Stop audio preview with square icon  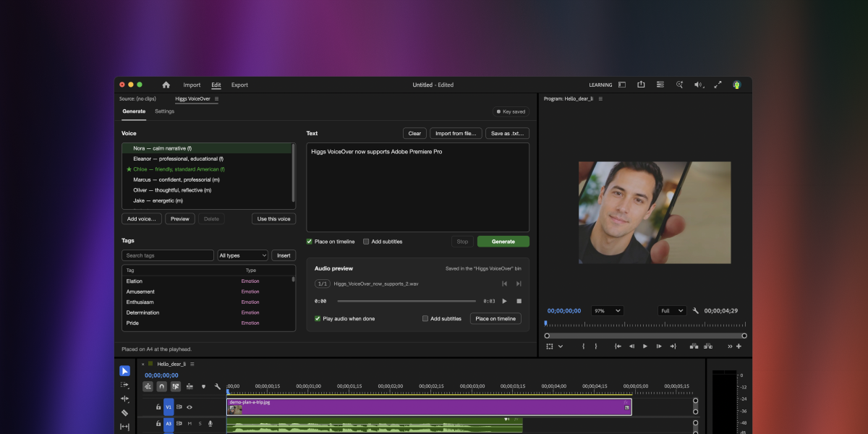coord(519,301)
